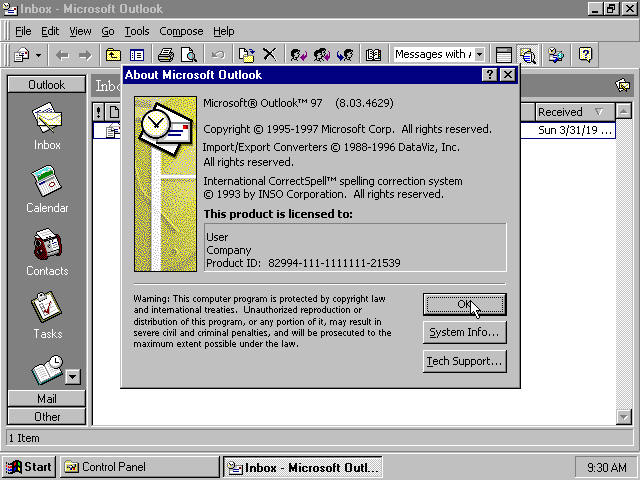Open the Inbox shortcut in Outlook bar
The width and height of the screenshot is (640, 480).
46,126
